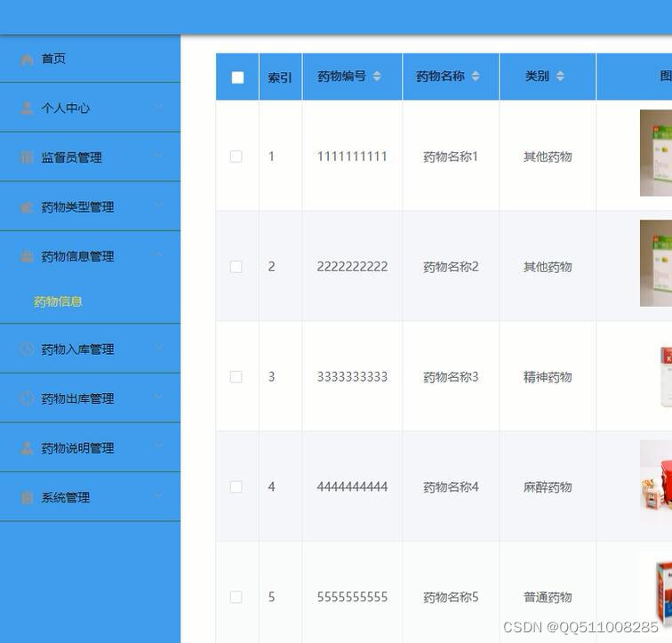Open the image thumbnail for 药物名称3

[666, 377]
